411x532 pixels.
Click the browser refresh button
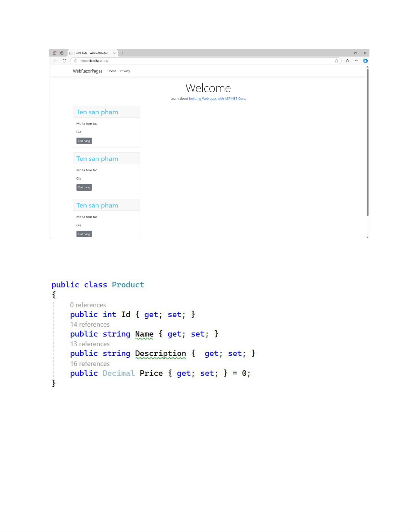pos(64,61)
